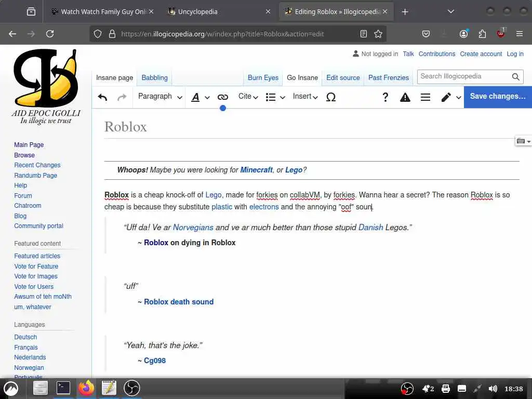Open the Randumb Page sidebar link
This screenshot has height=399, width=532.
pos(36,176)
